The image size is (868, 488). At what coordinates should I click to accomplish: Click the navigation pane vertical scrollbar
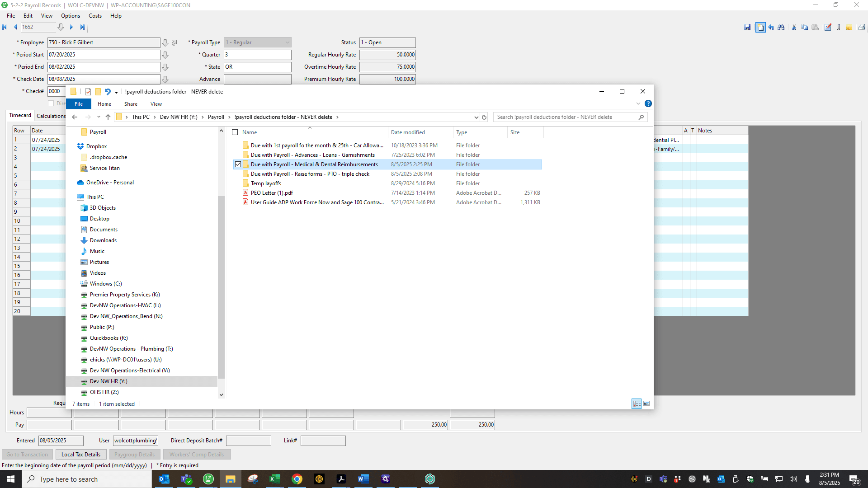pyautogui.click(x=221, y=287)
